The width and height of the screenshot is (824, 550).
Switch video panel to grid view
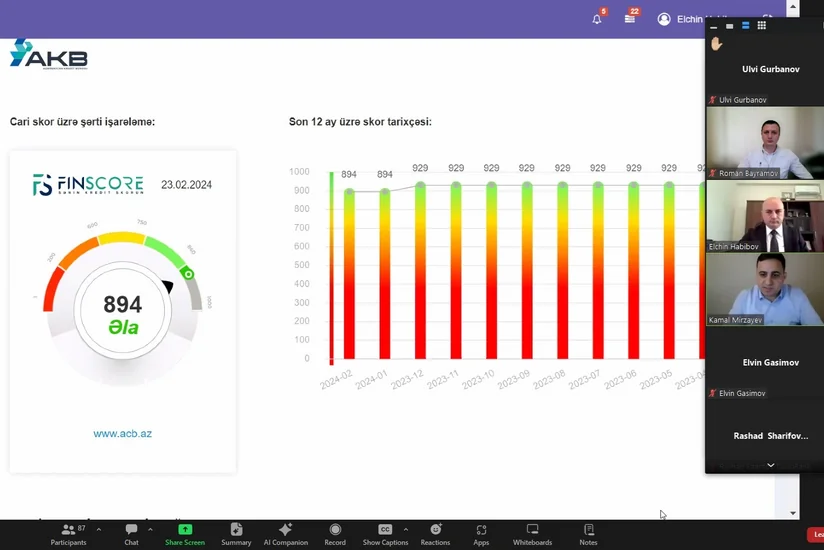[x=761, y=25]
